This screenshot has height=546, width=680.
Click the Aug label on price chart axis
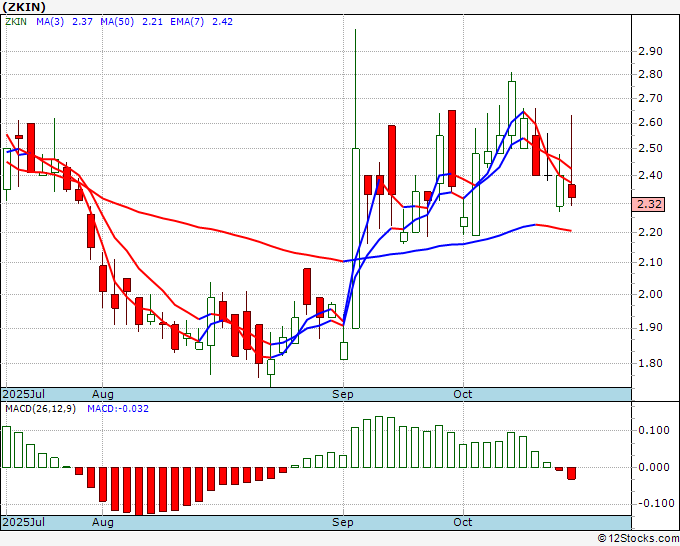pos(103,394)
